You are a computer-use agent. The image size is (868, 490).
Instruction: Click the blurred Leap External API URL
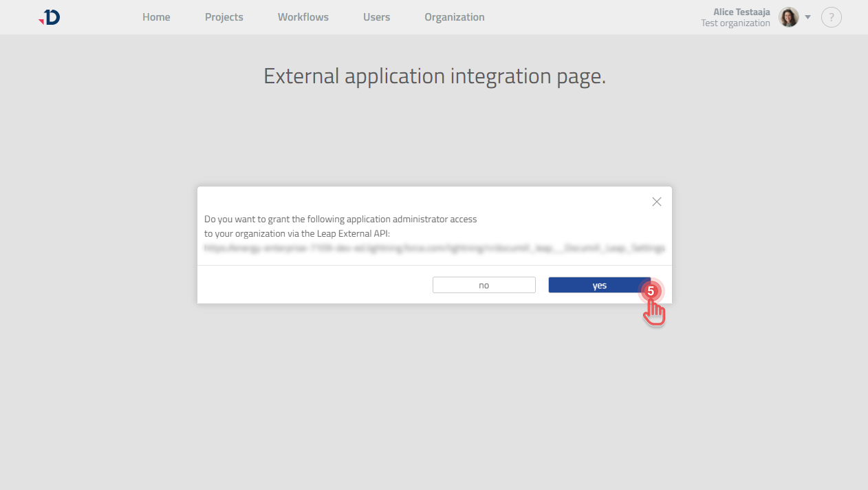pyautogui.click(x=434, y=248)
